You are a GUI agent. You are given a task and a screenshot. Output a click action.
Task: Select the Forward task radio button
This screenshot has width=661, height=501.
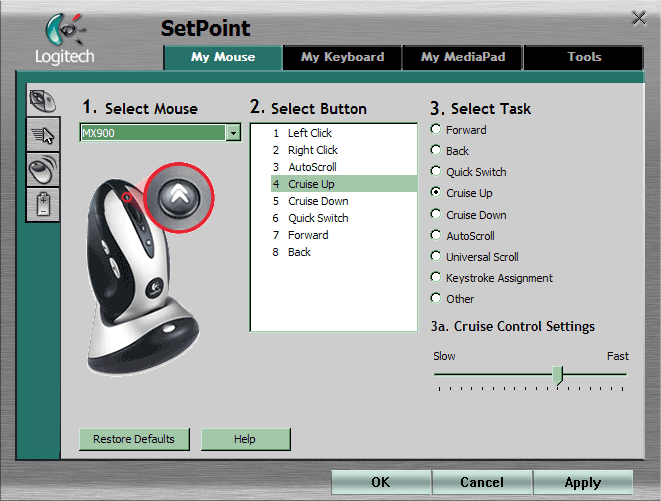pos(435,129)
